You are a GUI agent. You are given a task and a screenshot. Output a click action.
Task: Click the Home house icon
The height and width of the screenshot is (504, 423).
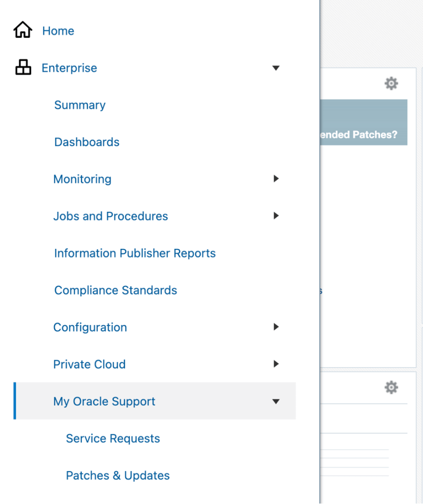click(23, 31)
